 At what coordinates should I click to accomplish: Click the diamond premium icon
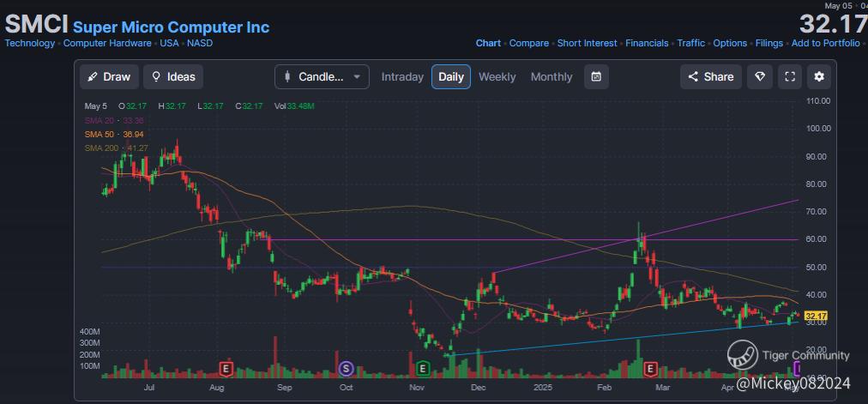point(760,77)
